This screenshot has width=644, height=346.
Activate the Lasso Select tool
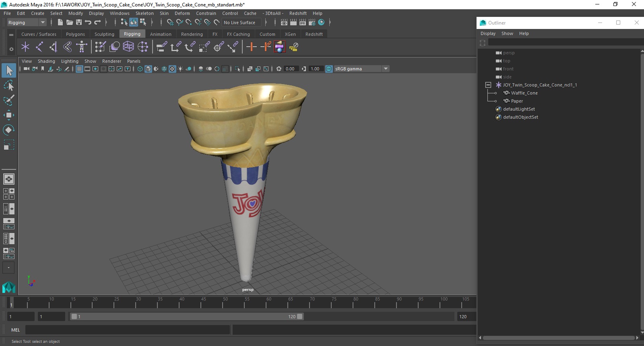coord(8,85)
